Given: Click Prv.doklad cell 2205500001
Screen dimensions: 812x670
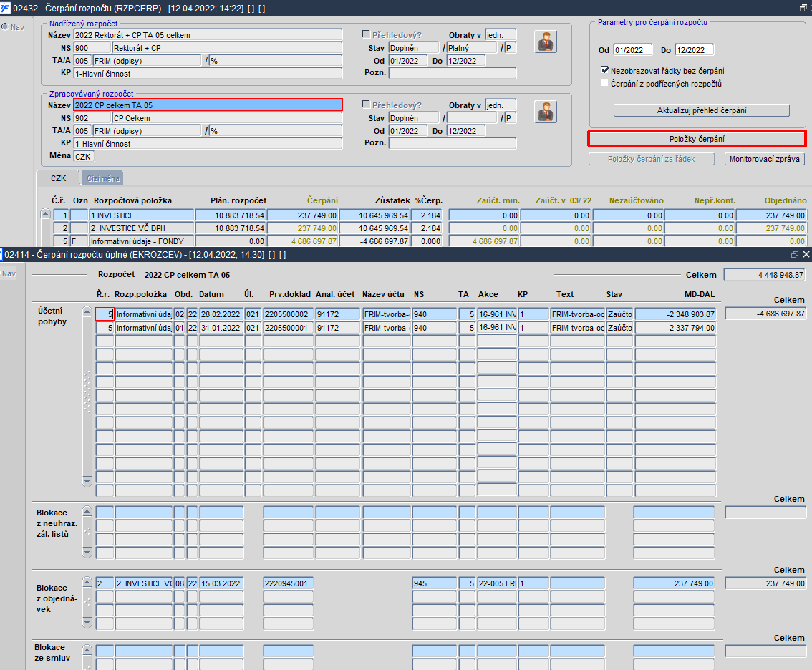Looking at the screenshot, I should (x=288, y=328).
